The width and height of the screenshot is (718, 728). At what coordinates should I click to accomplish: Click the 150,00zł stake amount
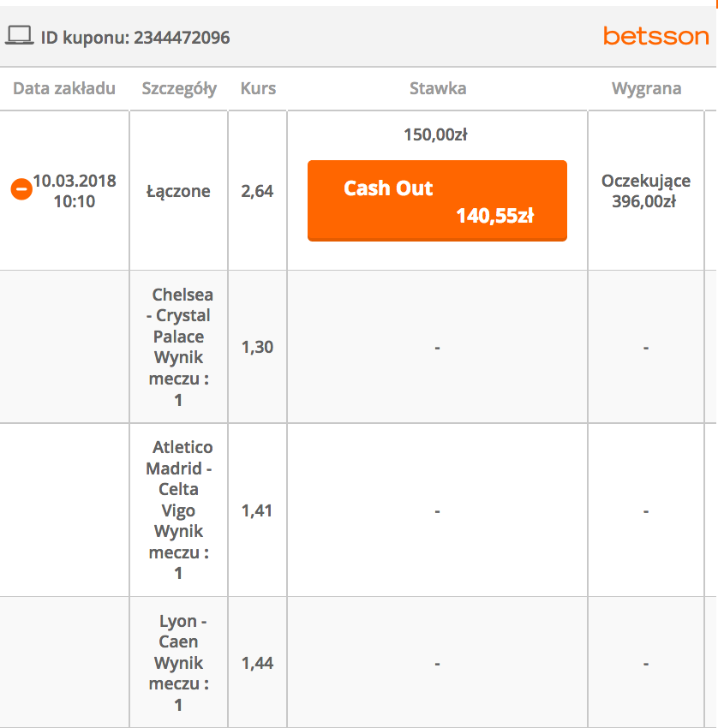pyautogui.click(x=436, y=134)
